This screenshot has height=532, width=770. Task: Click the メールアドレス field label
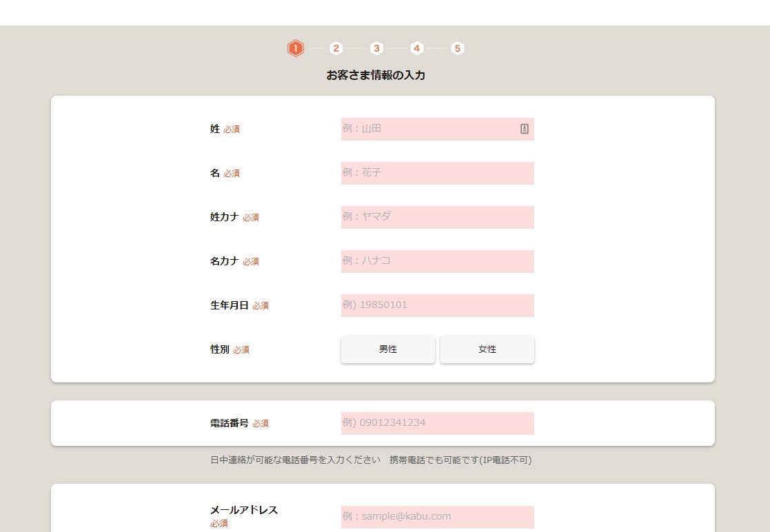244,511
